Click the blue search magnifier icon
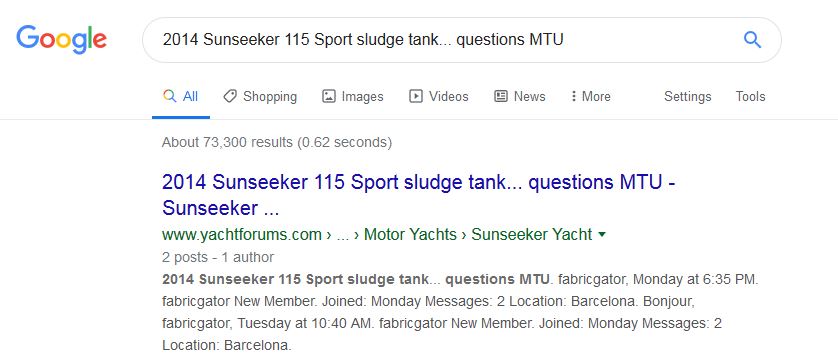The image size is (838, 362). tap(752, 40)
